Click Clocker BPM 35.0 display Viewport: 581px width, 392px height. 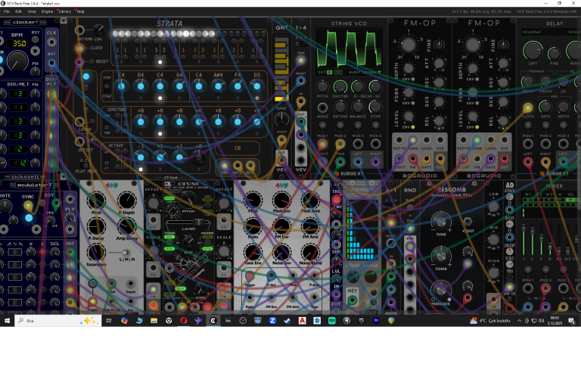[19, 43]
